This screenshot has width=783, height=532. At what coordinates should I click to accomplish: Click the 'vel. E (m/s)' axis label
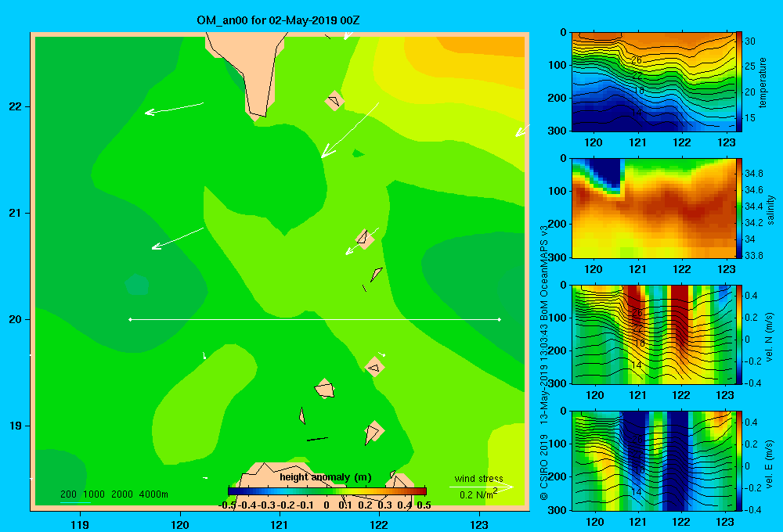click(x=769, y=463)
